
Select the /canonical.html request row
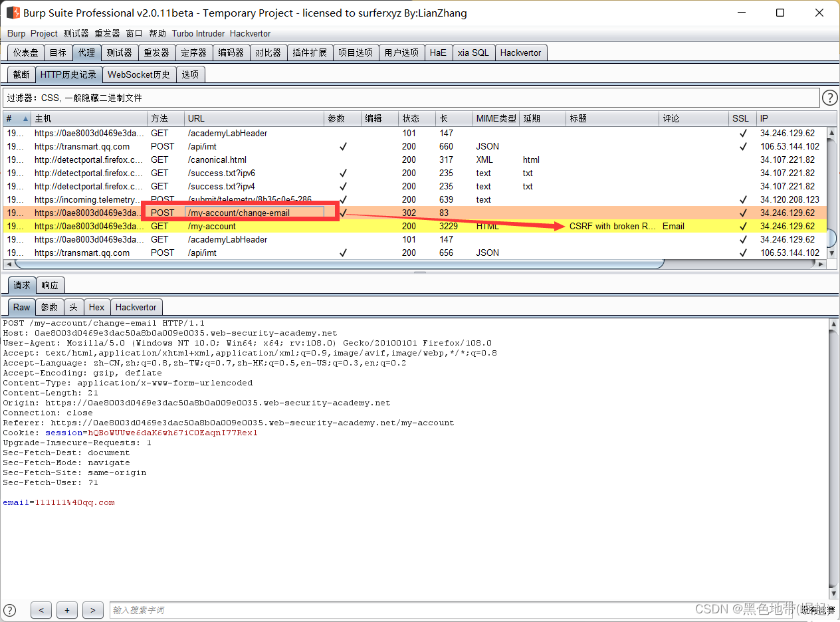point(415,159)
